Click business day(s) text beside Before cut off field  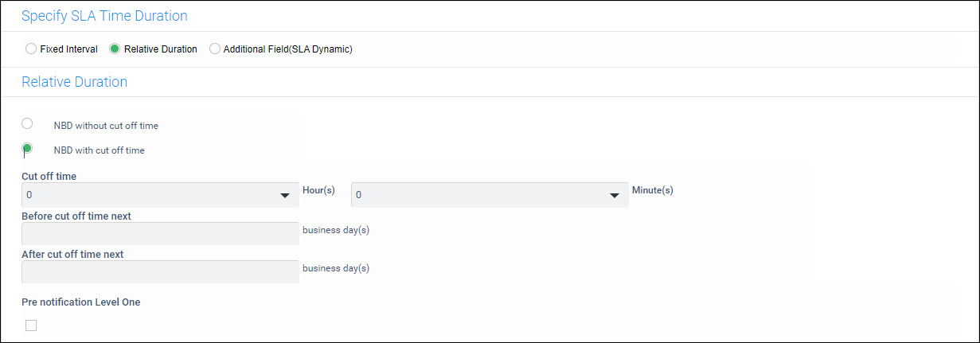point(335,230)
